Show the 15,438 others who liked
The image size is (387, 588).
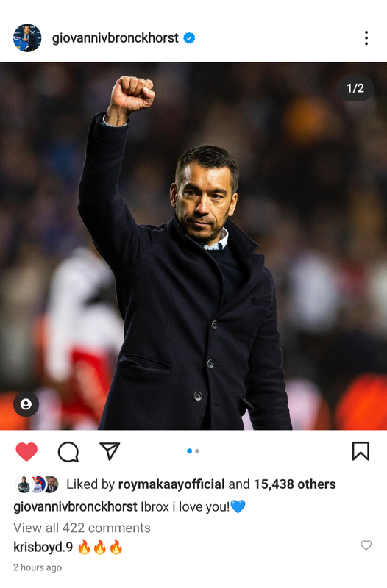pyautogui.click(x=294, y=484)
